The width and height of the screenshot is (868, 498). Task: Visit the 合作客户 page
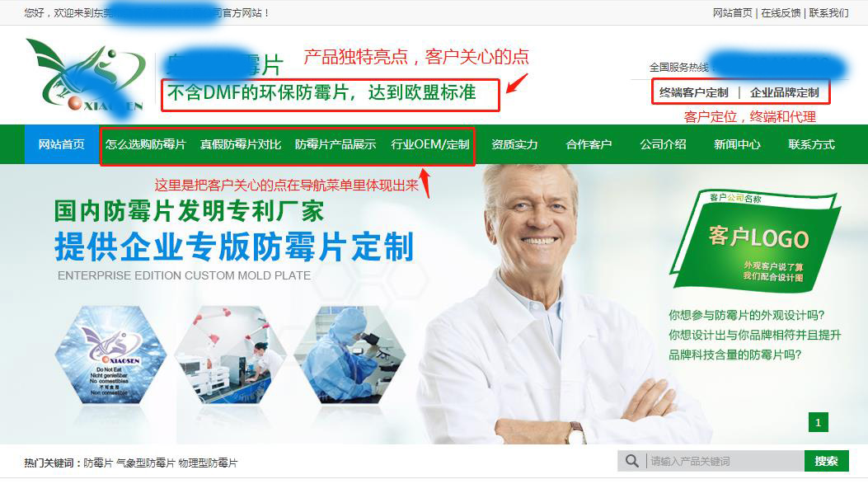589,144
